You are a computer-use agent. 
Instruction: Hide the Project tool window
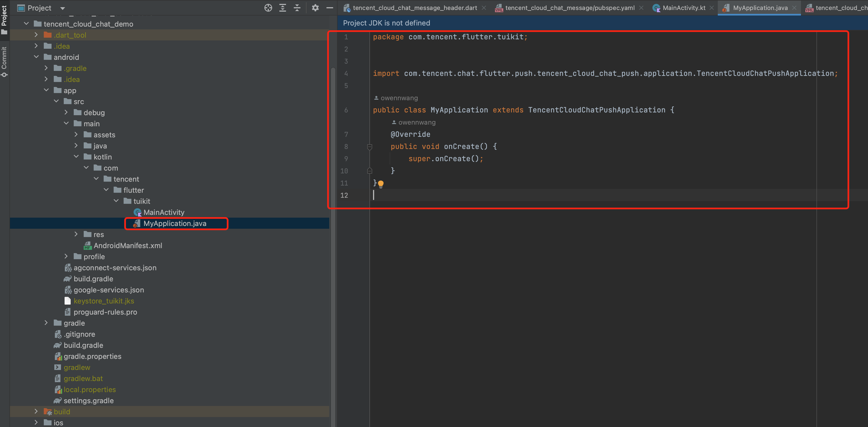coord(330,8)
